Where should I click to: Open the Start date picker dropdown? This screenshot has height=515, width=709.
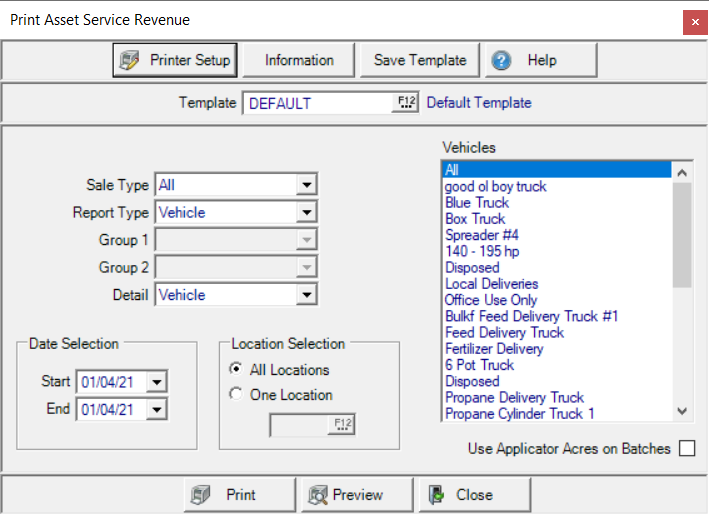tap(157, 382)
